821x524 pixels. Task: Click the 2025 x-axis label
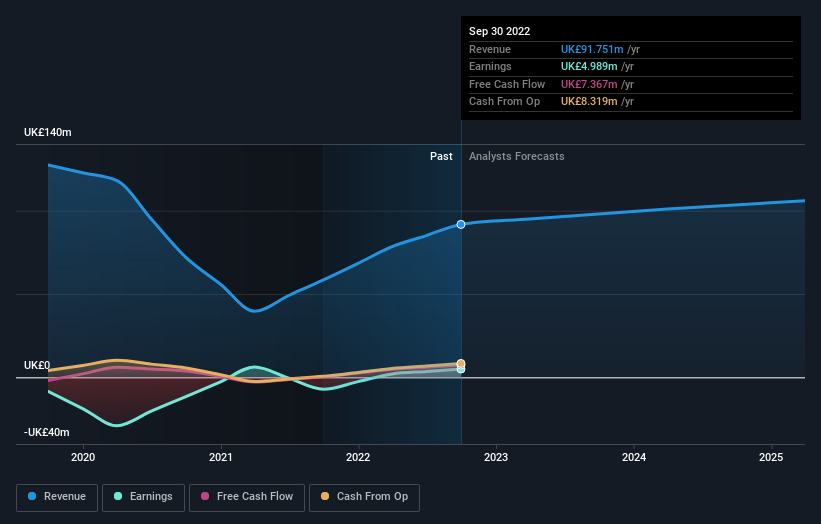771,458
